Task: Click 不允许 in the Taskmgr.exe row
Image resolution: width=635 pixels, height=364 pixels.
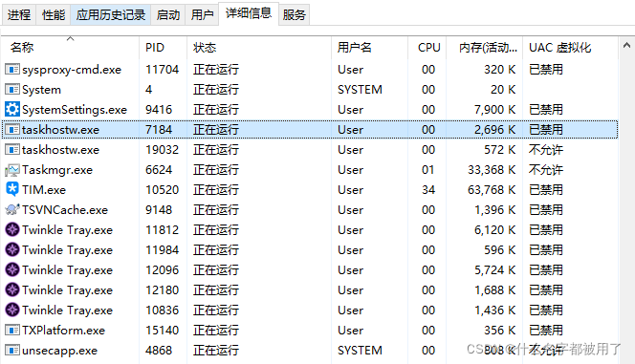Action: (546, 169)
